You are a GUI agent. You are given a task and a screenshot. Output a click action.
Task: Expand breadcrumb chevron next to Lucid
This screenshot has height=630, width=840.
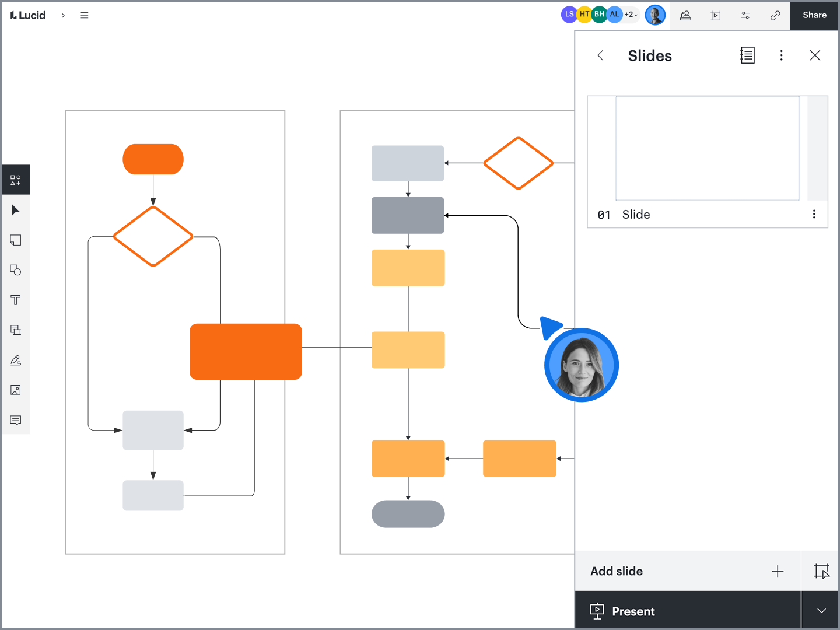[63, 15]
